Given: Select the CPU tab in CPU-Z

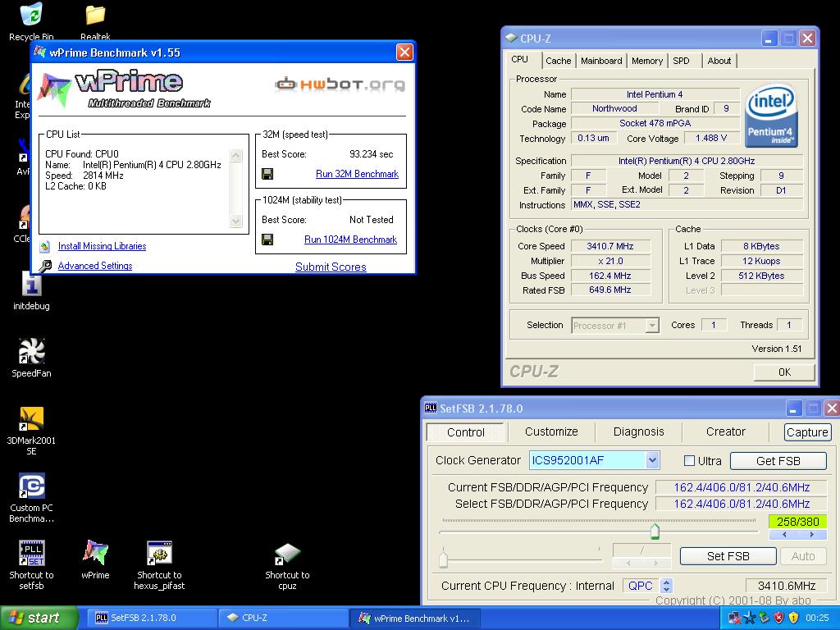Looking at the screenshot, I should point(521,59).
